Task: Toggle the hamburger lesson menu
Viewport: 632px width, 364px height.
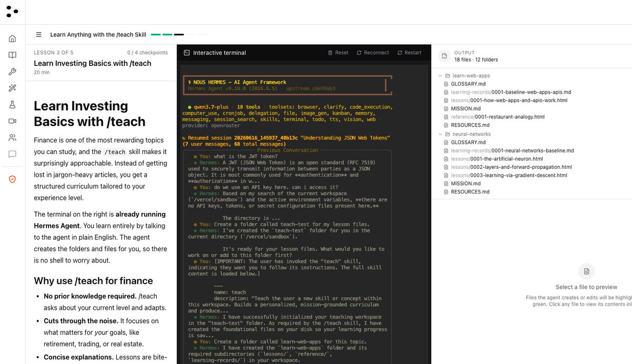Action: click(38, 35)
